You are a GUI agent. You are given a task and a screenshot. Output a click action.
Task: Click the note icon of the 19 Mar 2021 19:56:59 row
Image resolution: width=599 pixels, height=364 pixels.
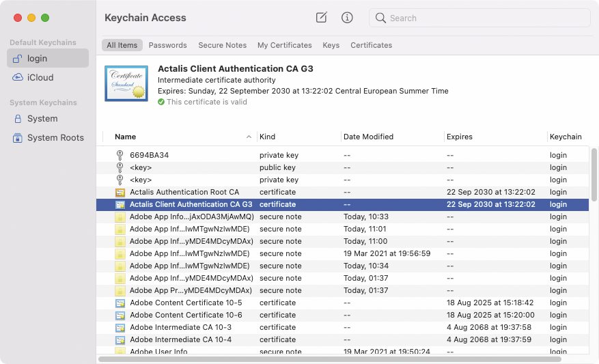pyautogui.click(x=120, y=253)
